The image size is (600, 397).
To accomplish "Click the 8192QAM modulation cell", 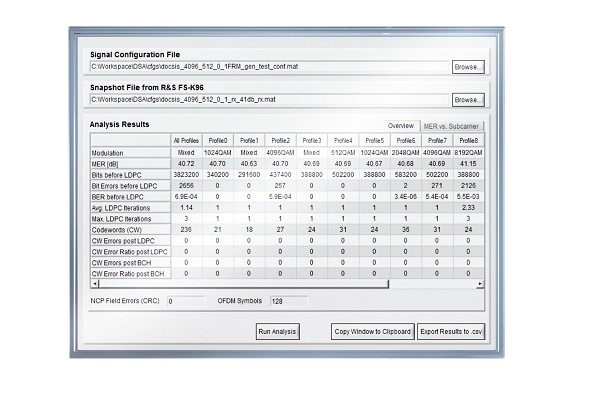I will coord(469,152).
